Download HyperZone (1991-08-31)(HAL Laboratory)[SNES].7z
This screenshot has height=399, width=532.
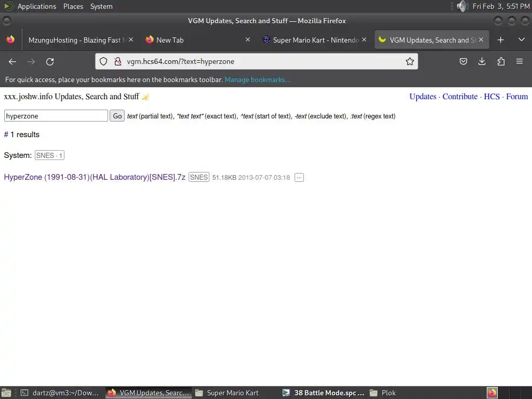tap(95, 177)
